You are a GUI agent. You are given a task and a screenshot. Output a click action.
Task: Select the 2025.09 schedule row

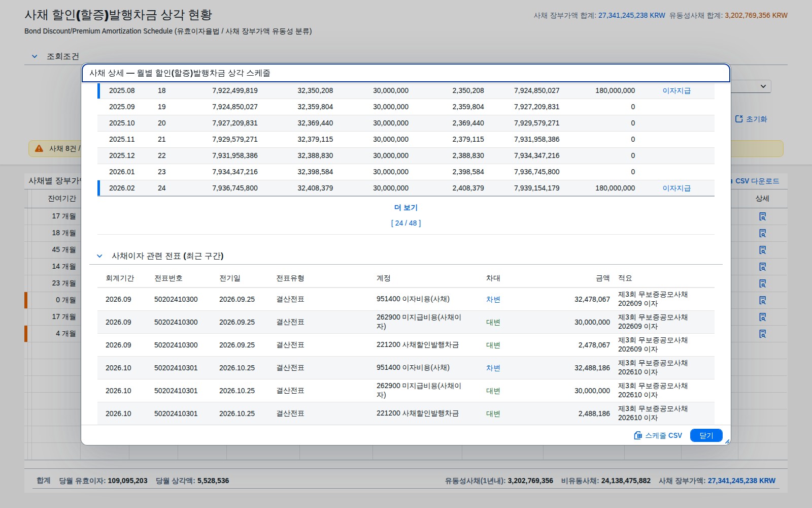[406, 107]
